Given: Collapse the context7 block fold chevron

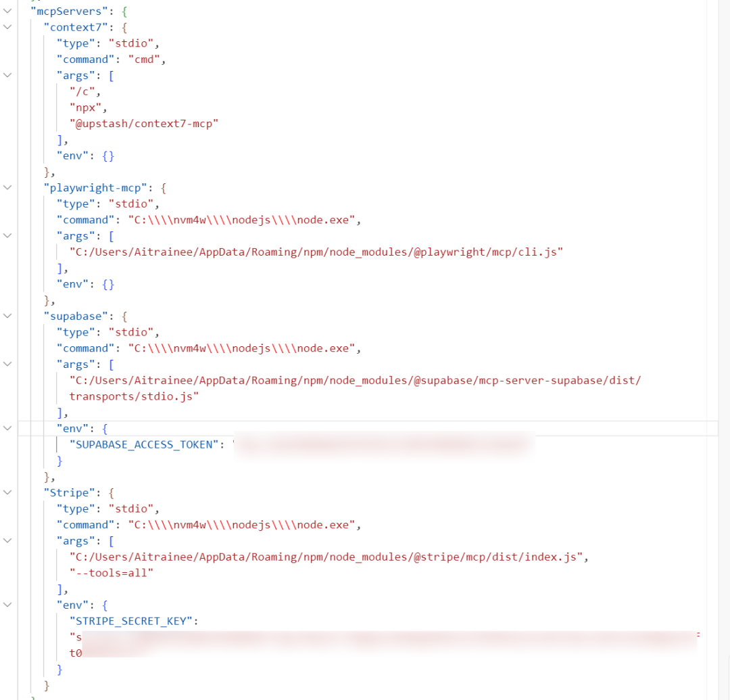Looking at the screenshot, I should tap(7, 27).
